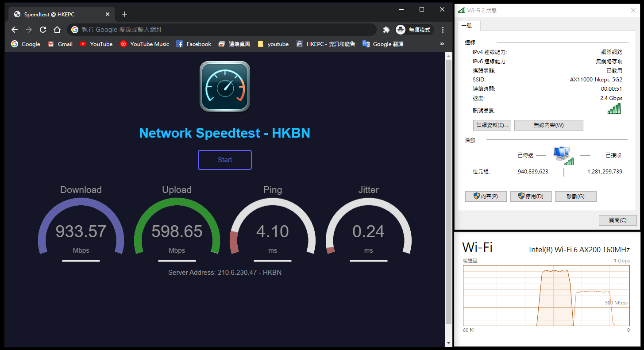Viewport: 644px width, 350px height.
Task: Click the speed value 2.4 Gbps
Action: point(611,98)
